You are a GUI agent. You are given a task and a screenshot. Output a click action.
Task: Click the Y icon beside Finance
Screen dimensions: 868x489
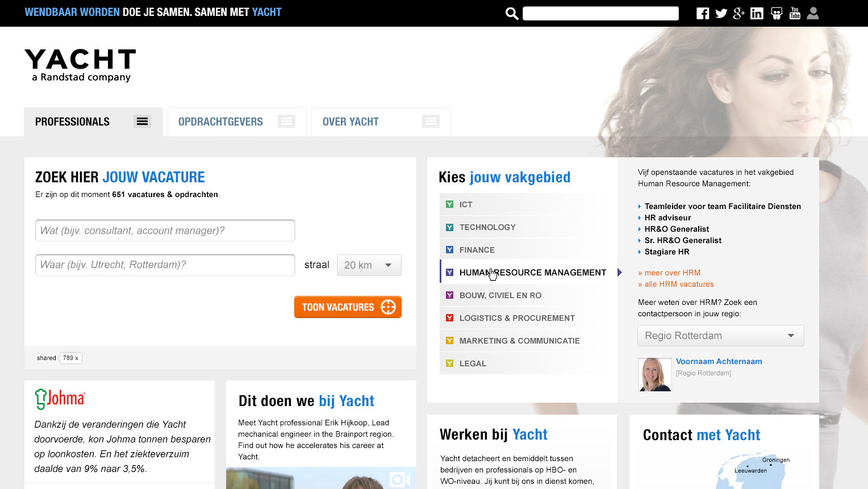pyautogui.click(x=449, y=250)
